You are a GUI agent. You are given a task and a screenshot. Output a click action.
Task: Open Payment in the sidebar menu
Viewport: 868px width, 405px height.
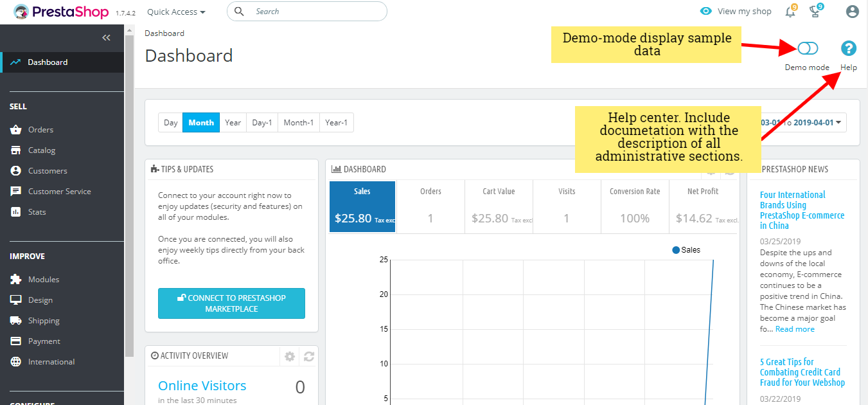(44, 341)
